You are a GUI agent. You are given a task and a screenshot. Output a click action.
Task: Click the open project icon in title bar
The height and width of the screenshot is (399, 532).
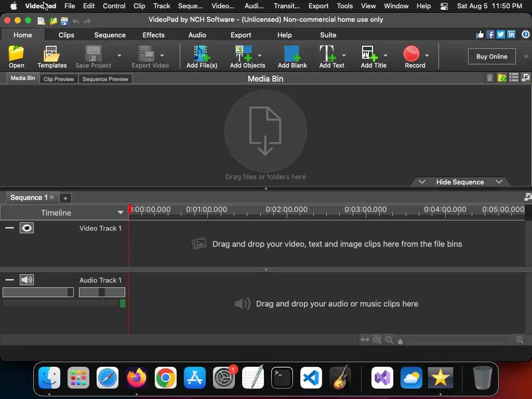point(53,21)
